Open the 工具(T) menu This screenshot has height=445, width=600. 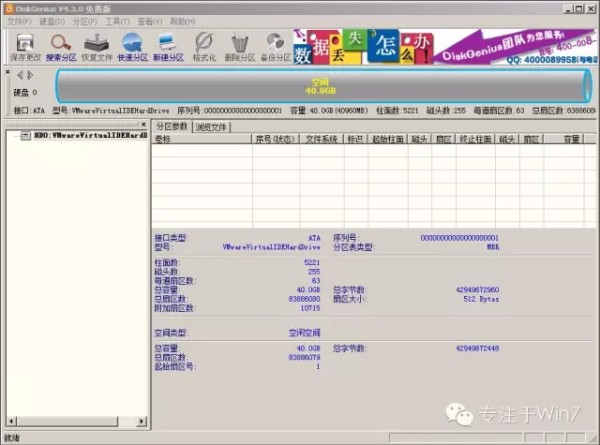(x=117, y=21)
